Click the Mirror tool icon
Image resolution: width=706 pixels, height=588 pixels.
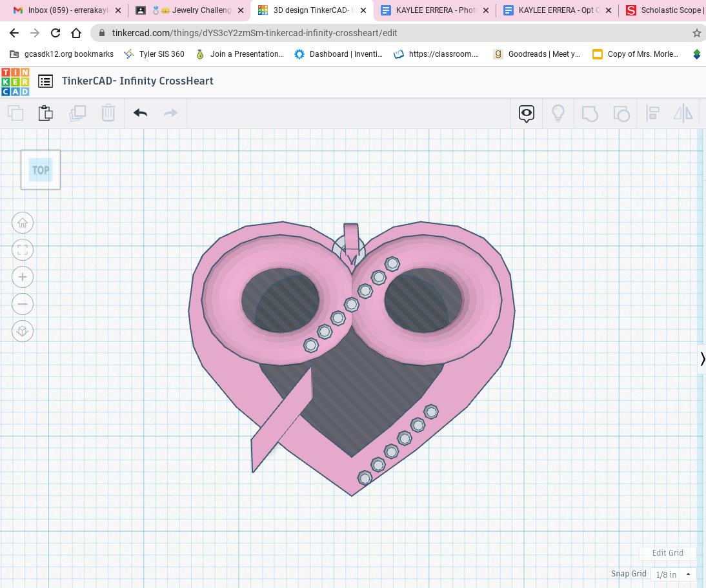(x=683, y=114)
